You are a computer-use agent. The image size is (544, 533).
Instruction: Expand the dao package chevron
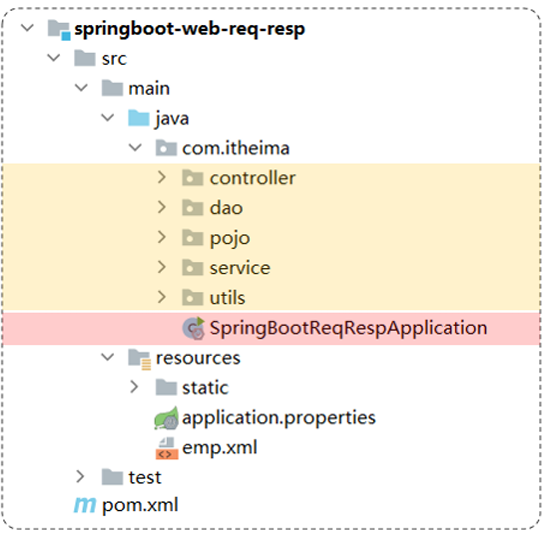pyautogui.click(x=162, y=207)
